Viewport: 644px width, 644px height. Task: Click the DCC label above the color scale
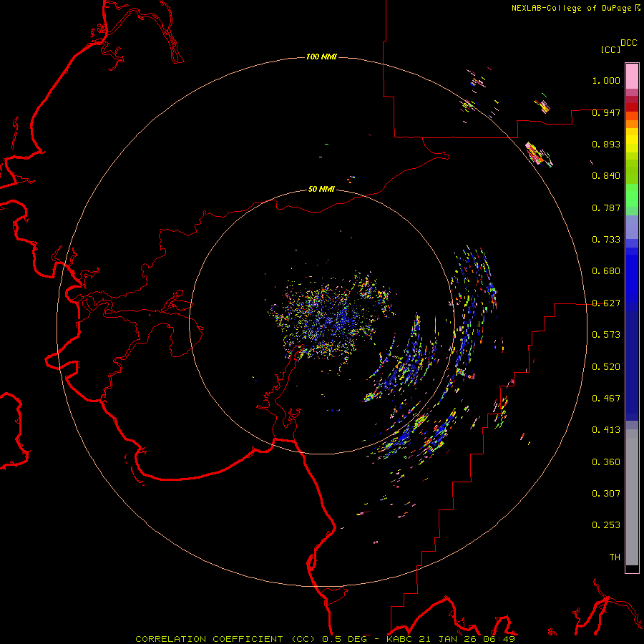tap(628, 43)
